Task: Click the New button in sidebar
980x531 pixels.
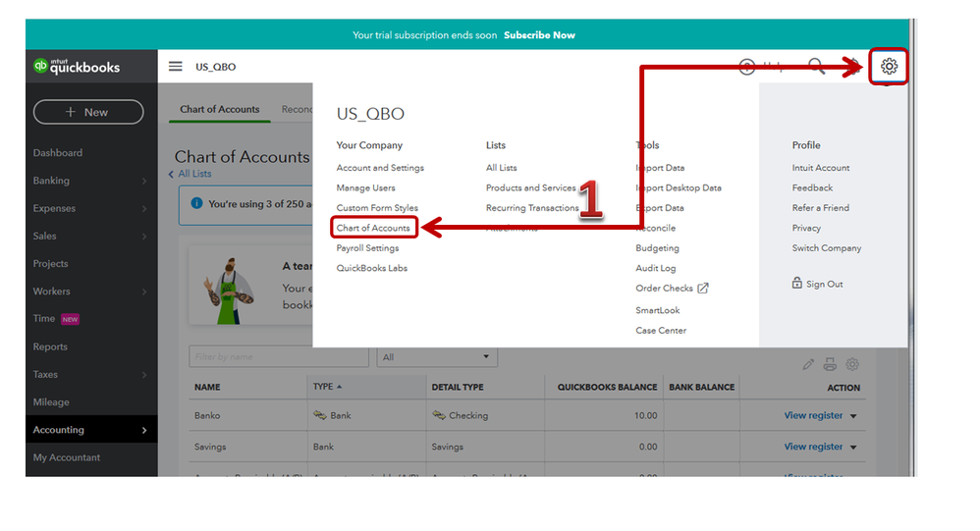Action: 88,112
